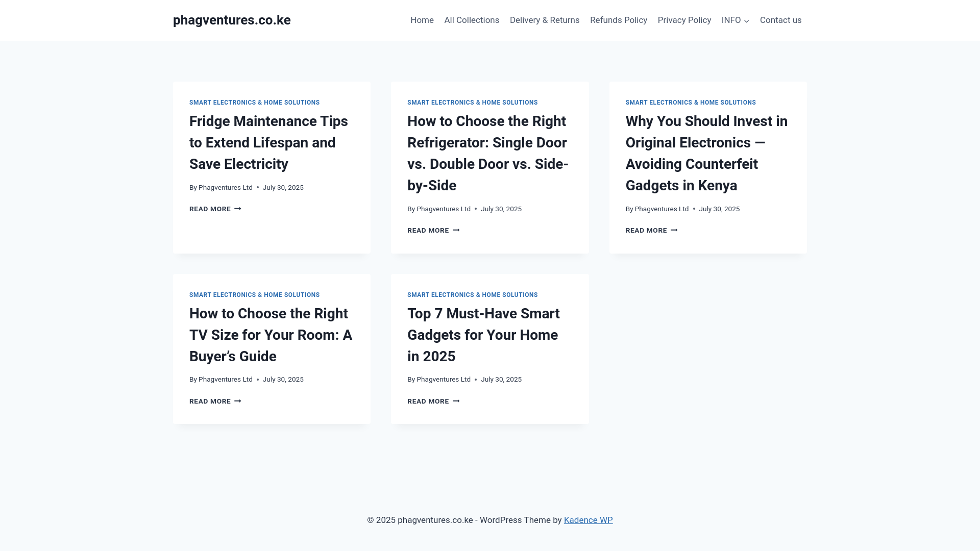Select category label above Right Refrigerator article

(473, 103)
